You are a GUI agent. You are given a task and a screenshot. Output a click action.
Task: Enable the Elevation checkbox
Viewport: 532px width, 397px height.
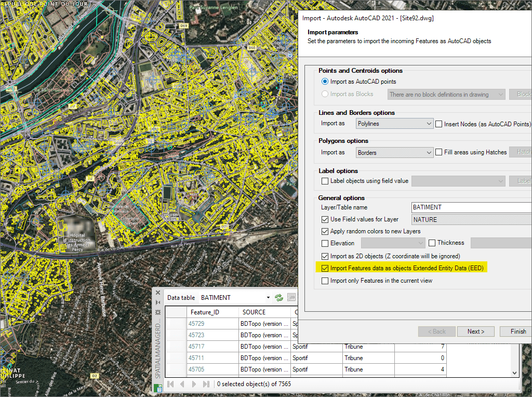pos(325,243)
